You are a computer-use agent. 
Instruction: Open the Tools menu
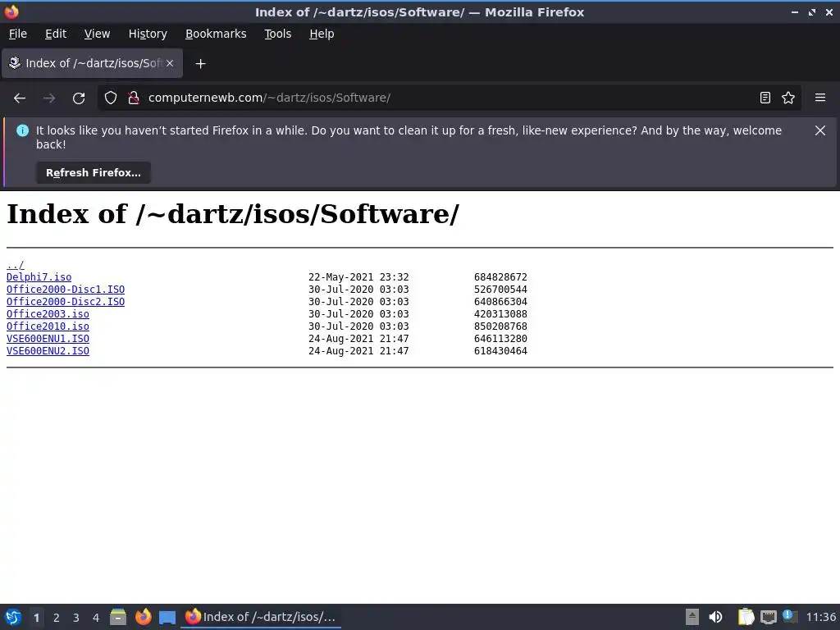click(277, 34)
